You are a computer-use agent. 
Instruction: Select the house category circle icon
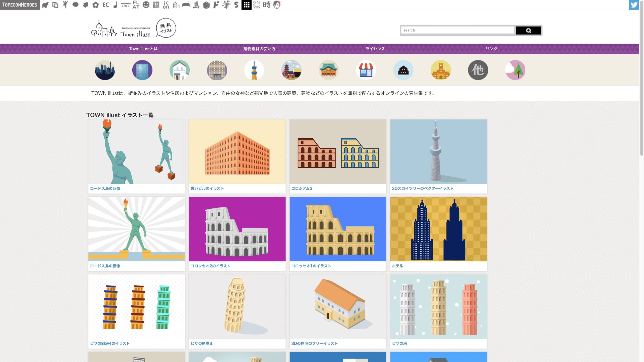pos(179,70)
